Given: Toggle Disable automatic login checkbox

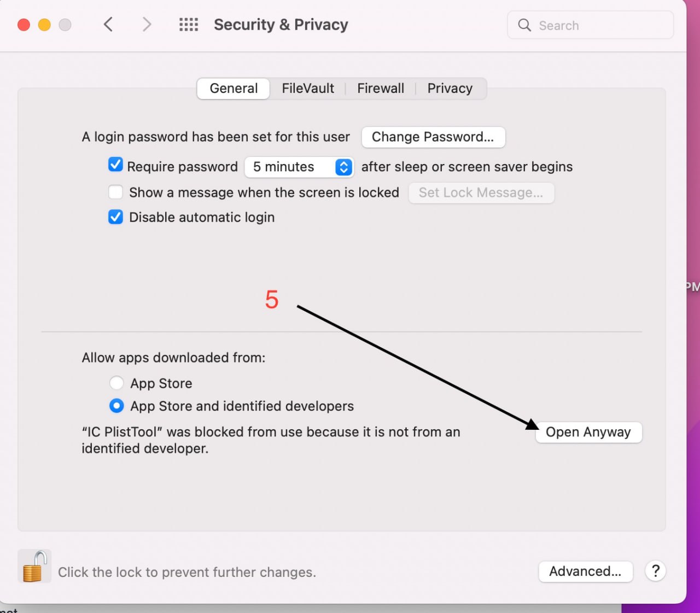Looking at the screenshot, I should (115, 217).
